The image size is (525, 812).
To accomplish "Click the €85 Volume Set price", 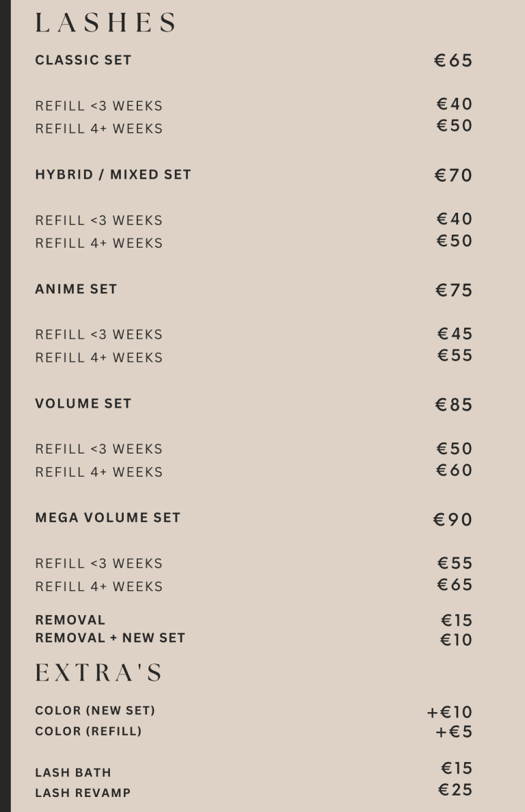I will 454,404.
